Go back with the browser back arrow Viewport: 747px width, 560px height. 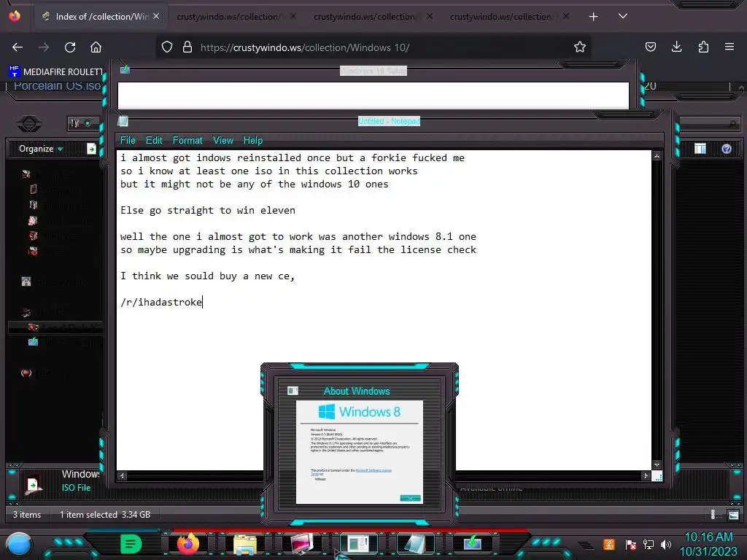pyautogui.click(x=18, y=47)
